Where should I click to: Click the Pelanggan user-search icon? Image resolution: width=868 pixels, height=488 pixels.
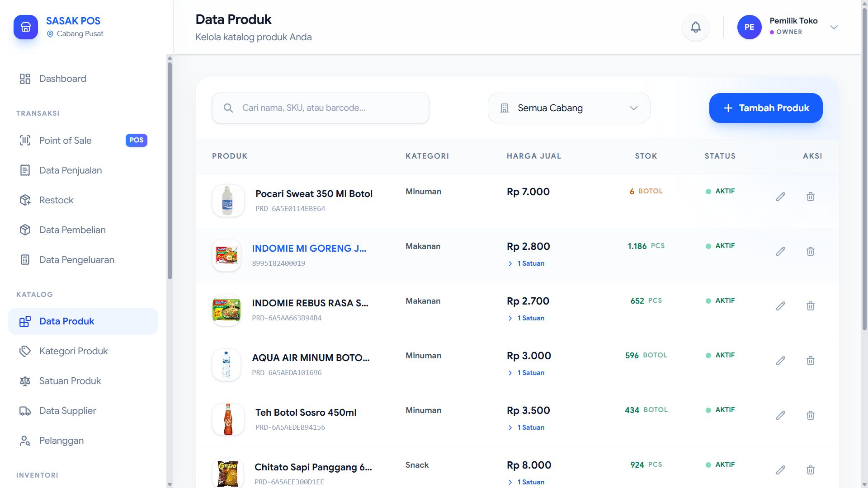coord(25,441)
